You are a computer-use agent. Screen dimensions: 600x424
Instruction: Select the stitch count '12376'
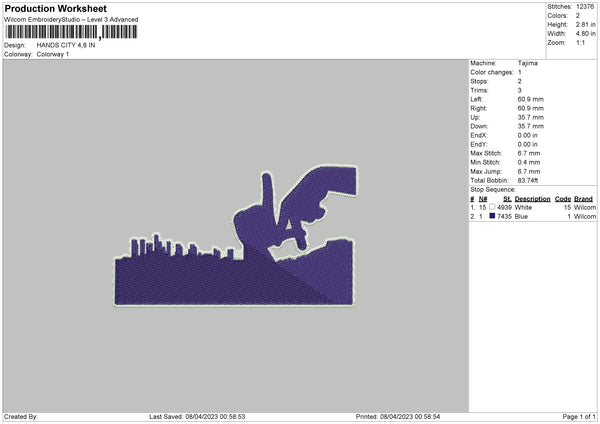[585, 7]
